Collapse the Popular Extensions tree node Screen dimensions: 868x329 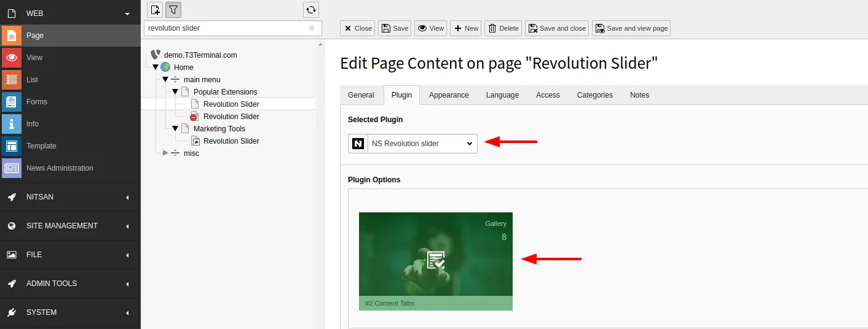tap(175, 91)
